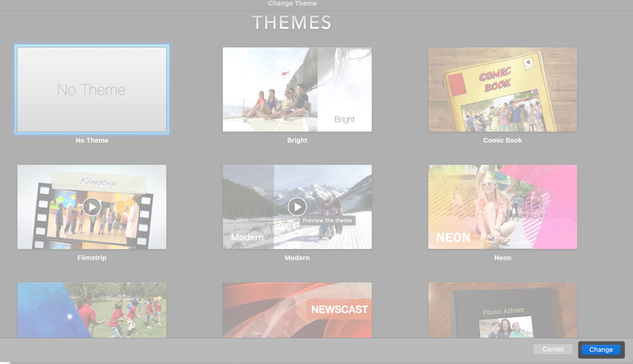Image resolution: width=633 pixels, height=364 pixels.
Task: Play the Filmstrip theme preview
Action: pos(92,207)
